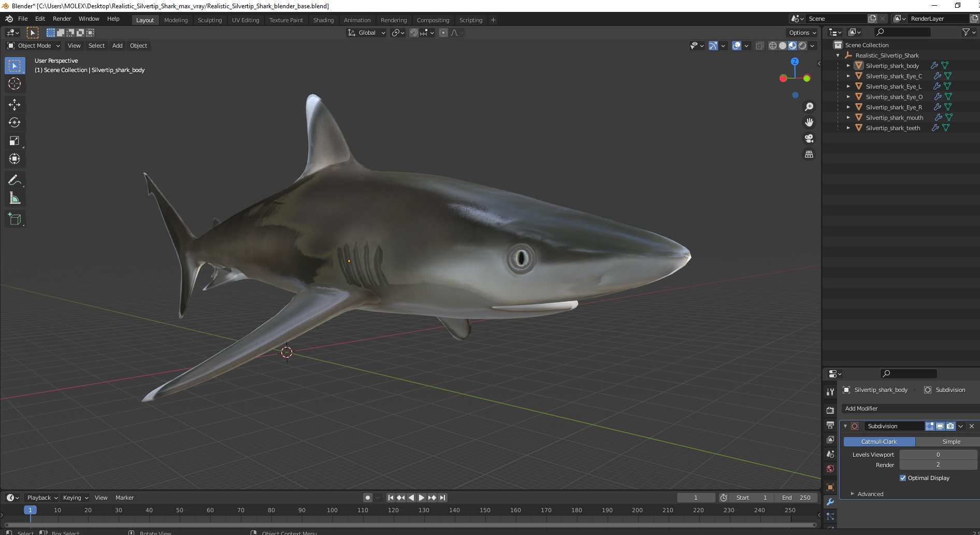Select the Simple subdivision type
980x535 pixels.
coord(948,442)
